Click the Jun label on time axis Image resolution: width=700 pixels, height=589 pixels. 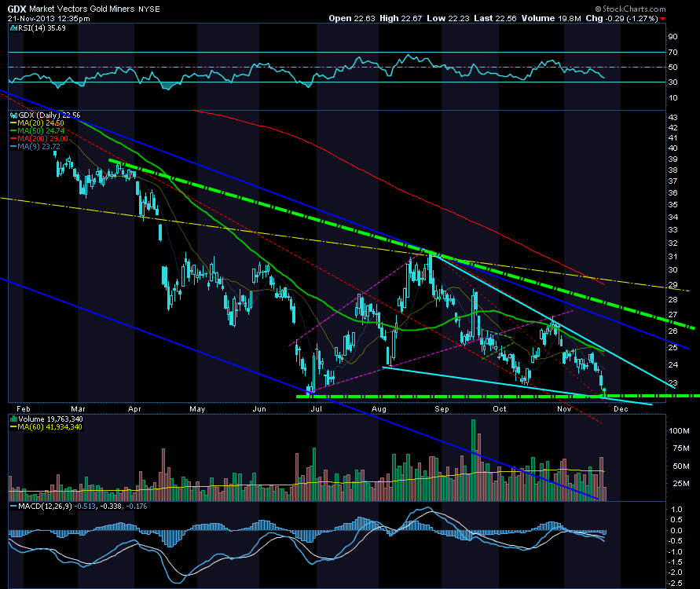(259, 409)
